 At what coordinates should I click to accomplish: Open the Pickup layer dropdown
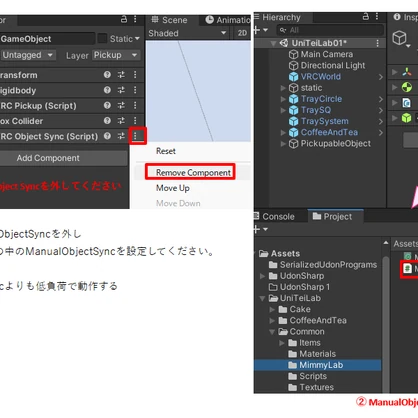tap(116, 55)
